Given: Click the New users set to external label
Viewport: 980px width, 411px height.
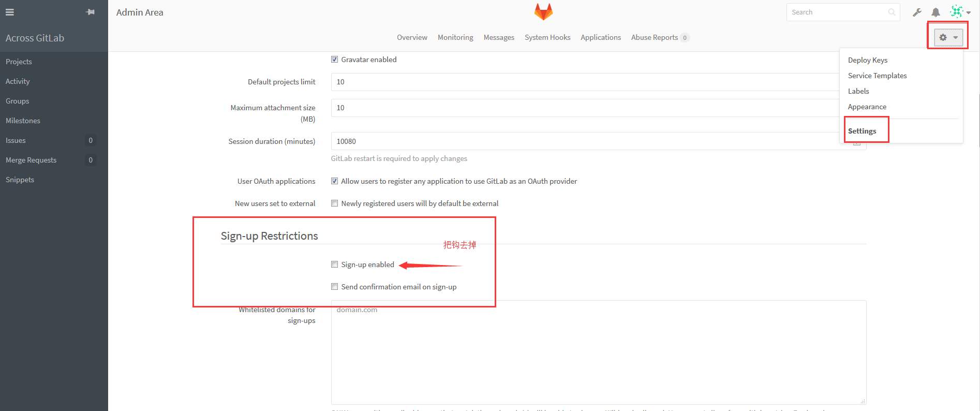Looking at the screenshot, I should pos(275,203).
